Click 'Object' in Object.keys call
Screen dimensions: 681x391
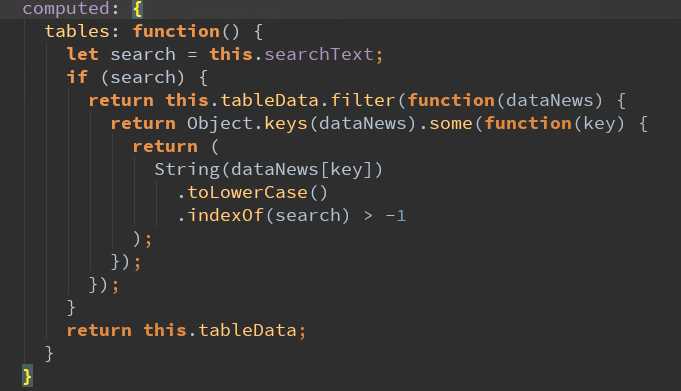pyautogui.click(x=220, y=123)
